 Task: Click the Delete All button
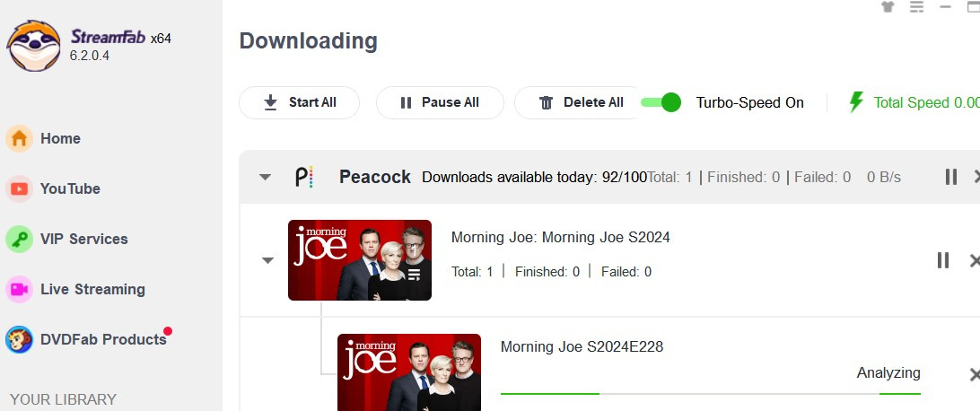tap(581, 102)
